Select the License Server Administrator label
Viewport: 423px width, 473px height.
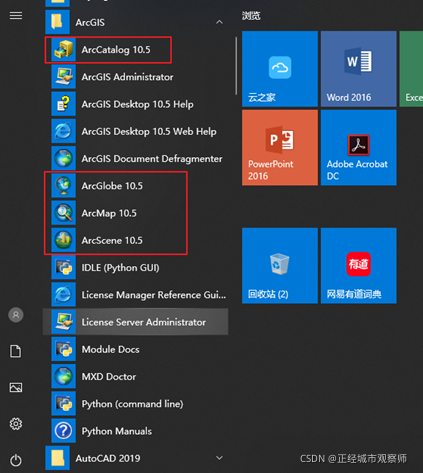click(144, 322)
